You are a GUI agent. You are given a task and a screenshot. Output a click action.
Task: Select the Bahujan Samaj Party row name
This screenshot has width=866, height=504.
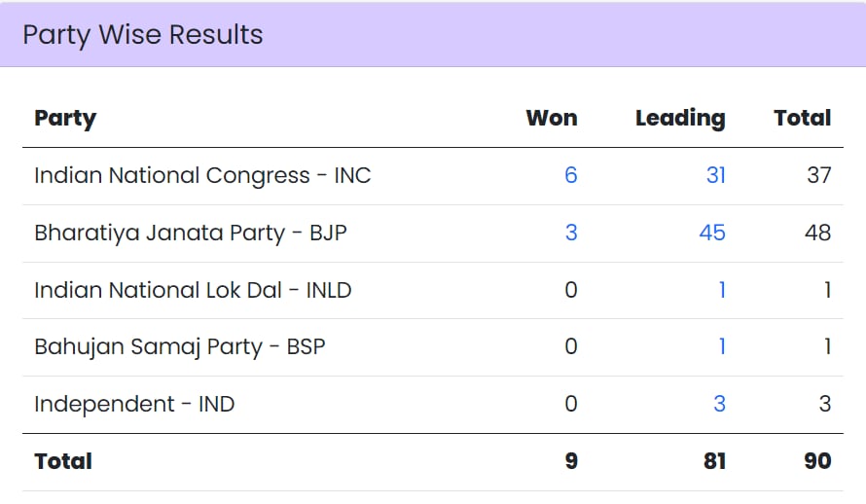[180, 346]
